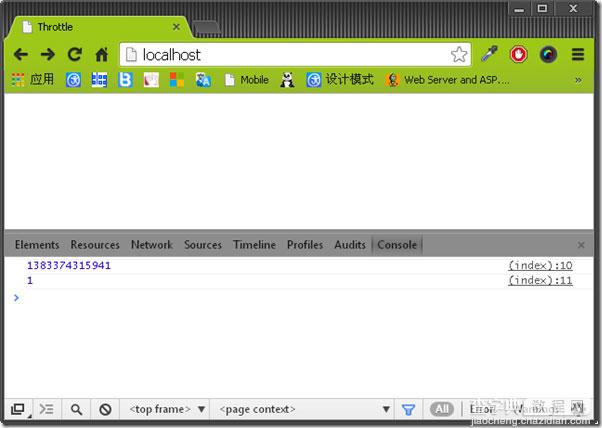Switch to the Resources panel

coord(95,245)
